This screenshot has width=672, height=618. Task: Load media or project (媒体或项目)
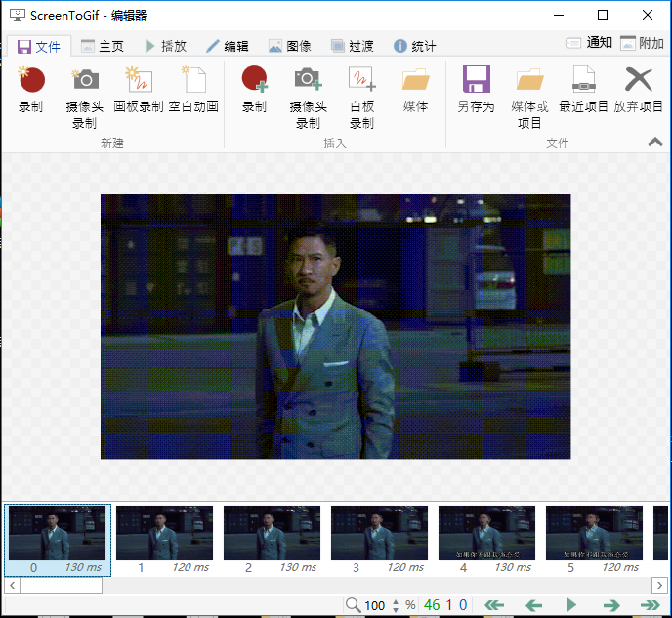529,98
